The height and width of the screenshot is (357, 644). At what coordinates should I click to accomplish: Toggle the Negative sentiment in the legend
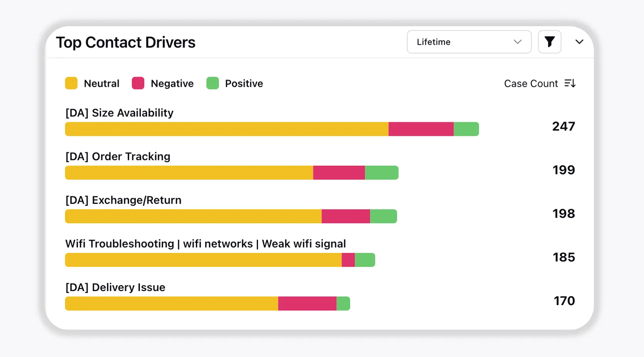pyautogui.click(x=138, y=83)
